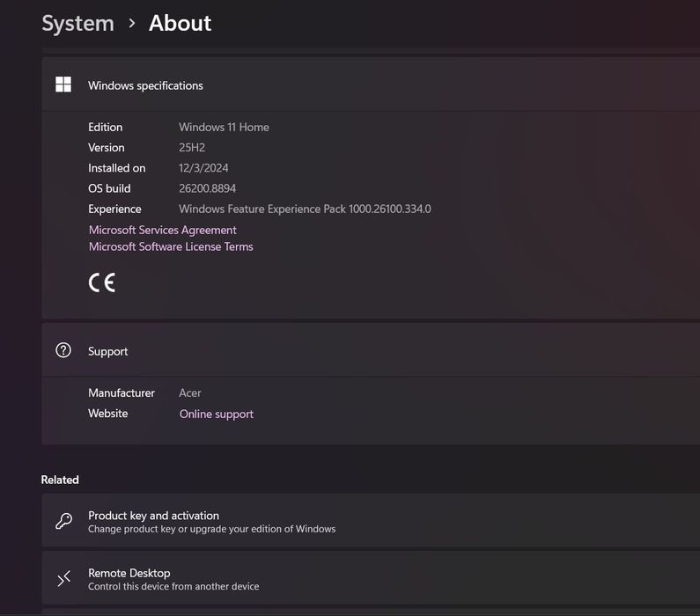The height and width of the screenshot is (616, 700).
Task: Click the CE certification mark
Action: click(x=102, y=282)
